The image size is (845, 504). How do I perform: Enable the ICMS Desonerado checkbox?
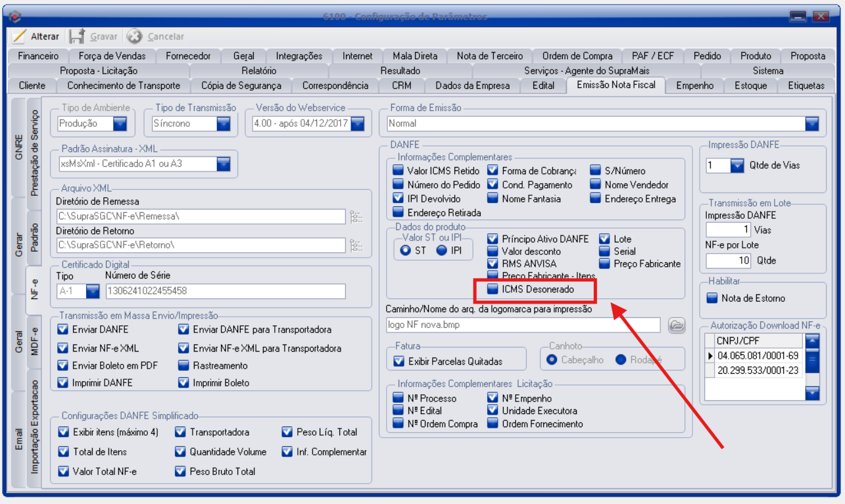493,289
